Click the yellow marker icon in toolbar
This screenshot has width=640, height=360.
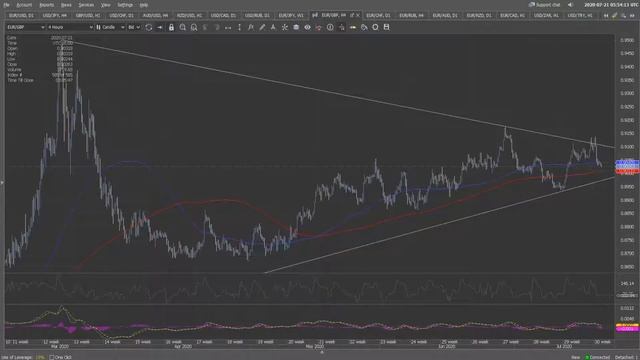coord(353,27)
